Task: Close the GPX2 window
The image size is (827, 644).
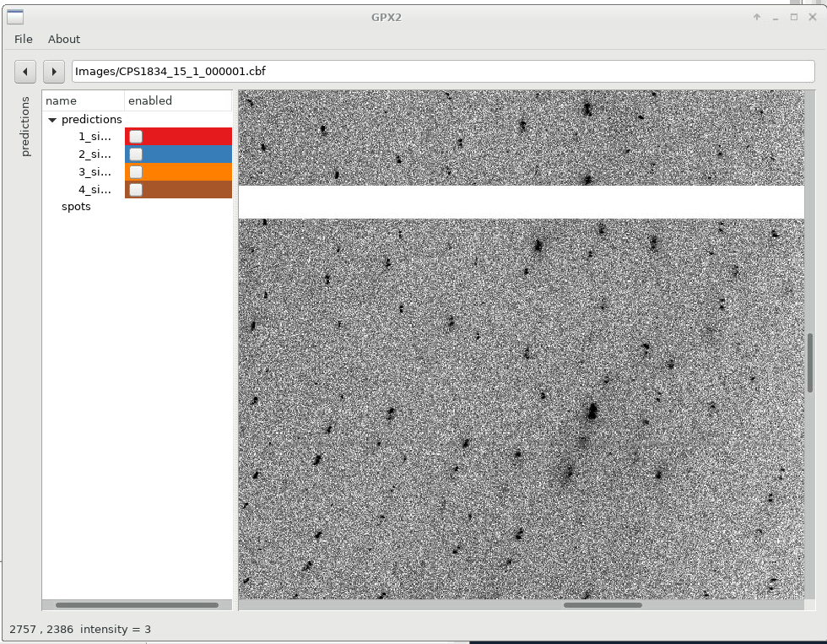Action: tap(812, 17)
